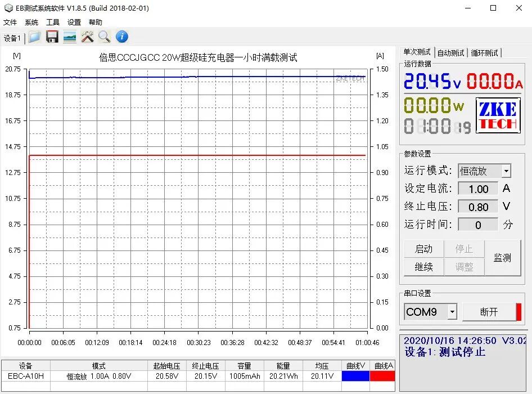Click the red 曲线A color swatch

pos(382,376)
